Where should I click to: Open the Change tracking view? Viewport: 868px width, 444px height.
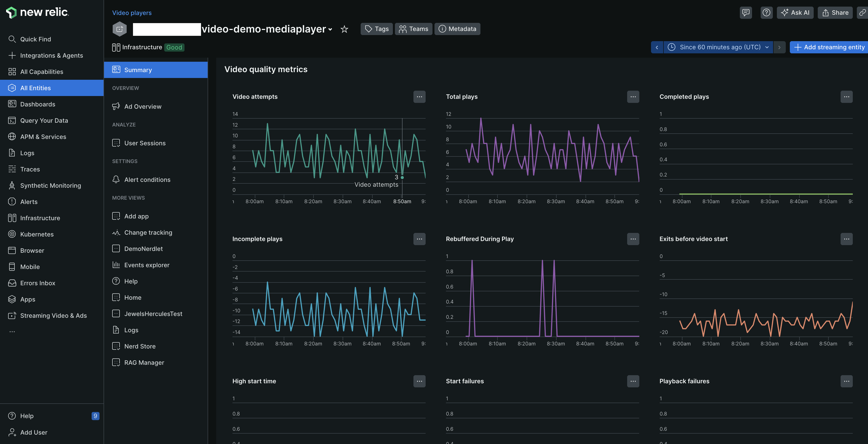[x=148, y=233]
